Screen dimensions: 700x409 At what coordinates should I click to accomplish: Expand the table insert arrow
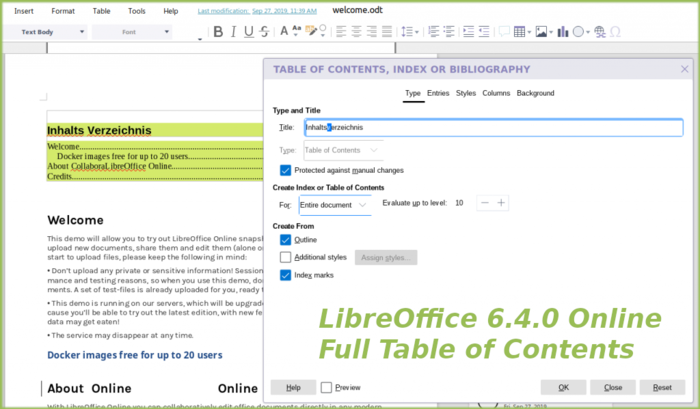point(529,32)
